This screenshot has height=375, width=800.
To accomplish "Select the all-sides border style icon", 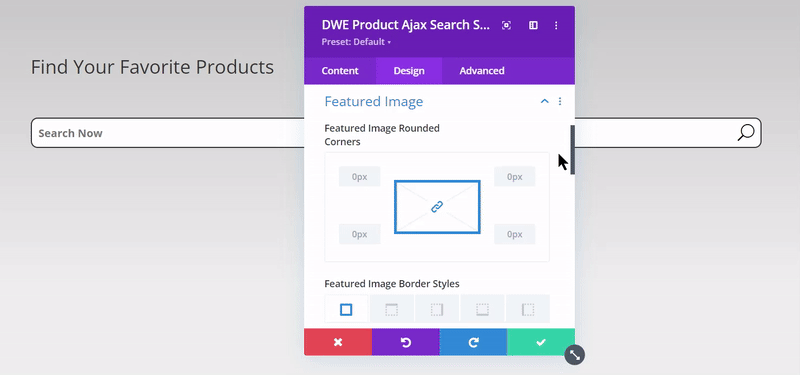I will click(x=346, y=309).
